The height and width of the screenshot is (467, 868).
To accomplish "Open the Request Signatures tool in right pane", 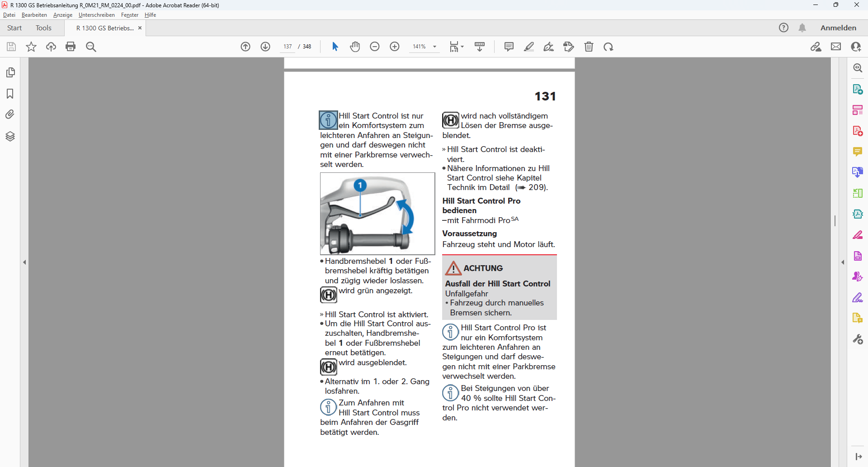I will [x=858, y=276].
